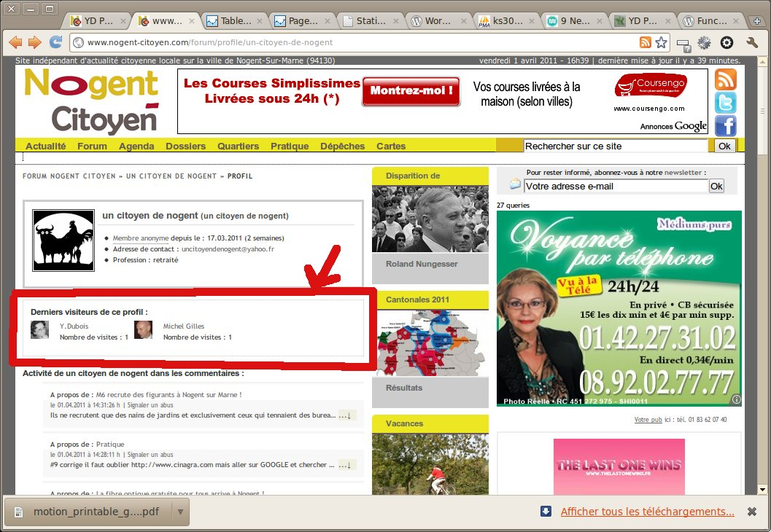Click Y.Dubois avatar thumbnail
The height and width of the screenshot is (532, 771).
[x=39, y=329]
